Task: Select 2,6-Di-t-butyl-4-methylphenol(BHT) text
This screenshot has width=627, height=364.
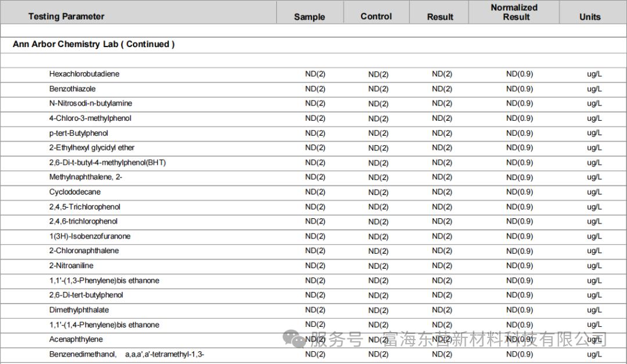Action: 107,163
